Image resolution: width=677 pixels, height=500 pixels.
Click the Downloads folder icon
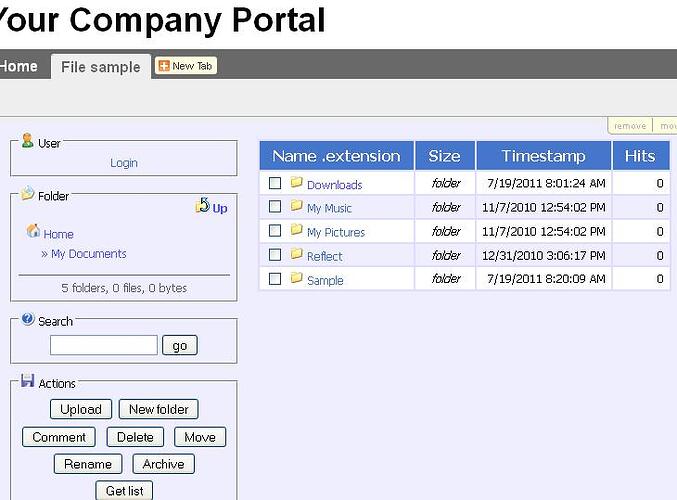[x=296, y=182]
